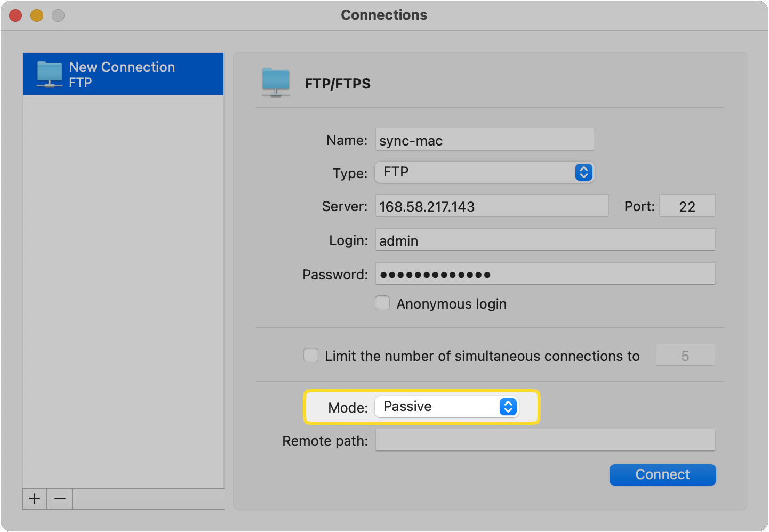This screenshot has height=532, width=769.
Task: Toggle off Anonymous login checkbox
Action: [x=382, y=303]
